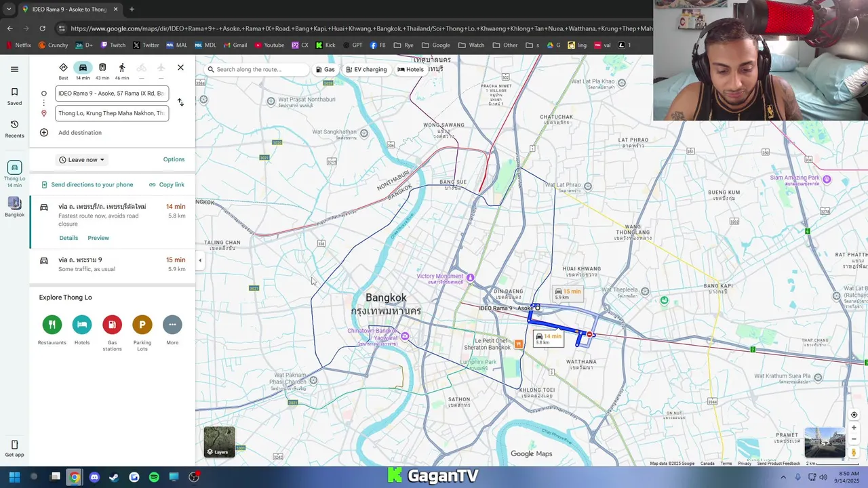
Task: Open route Options
Action: (174, 159)
